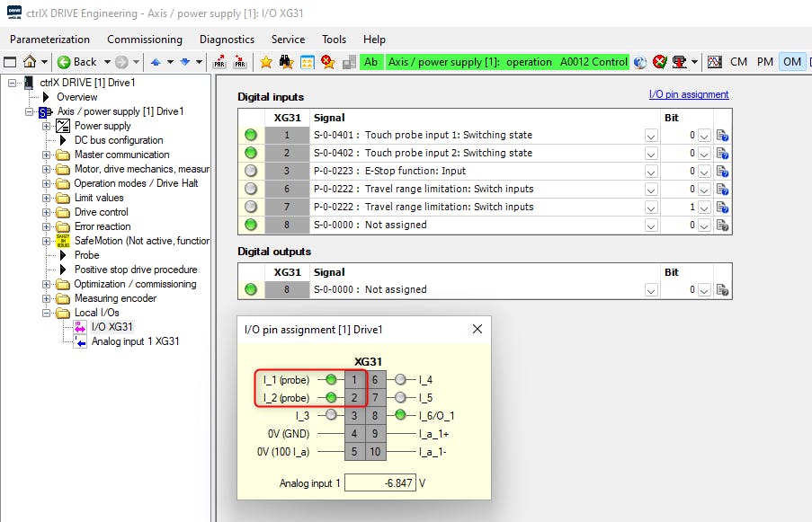Switch to OM operating mode

click(791, 62)
